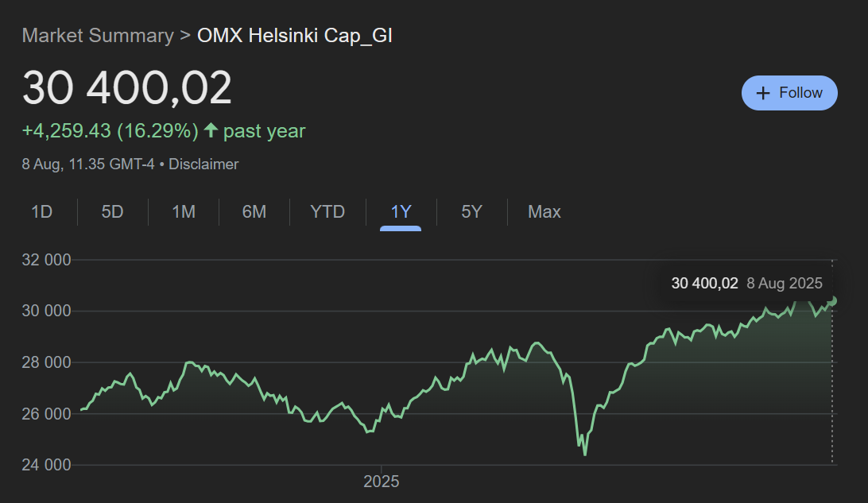Click the 24 000 y-axis label
Image resolution: width=868 pixels, height=503 pixels.
pyautogui.click(x=47, y=465)
